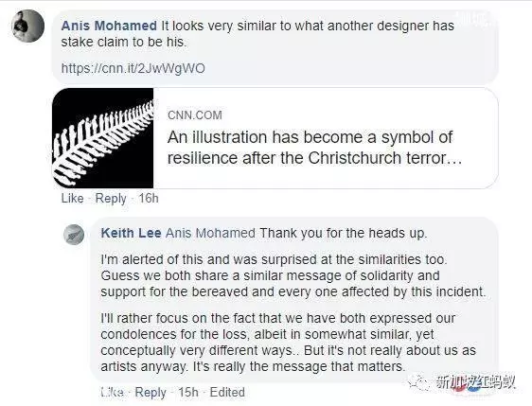Click Keith Lee's reply text bubble
Image resolution: width=532 pixels, height=406 pixels.
tap(294, 300)
